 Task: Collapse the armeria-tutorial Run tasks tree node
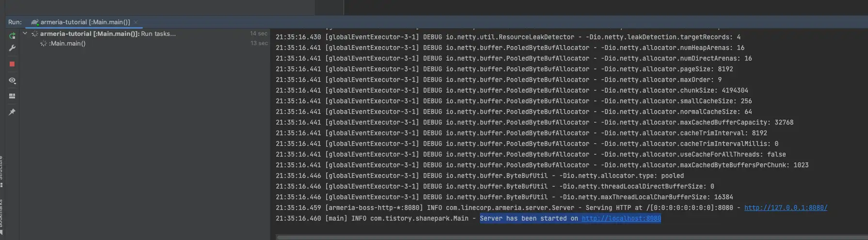pos(25,33)
